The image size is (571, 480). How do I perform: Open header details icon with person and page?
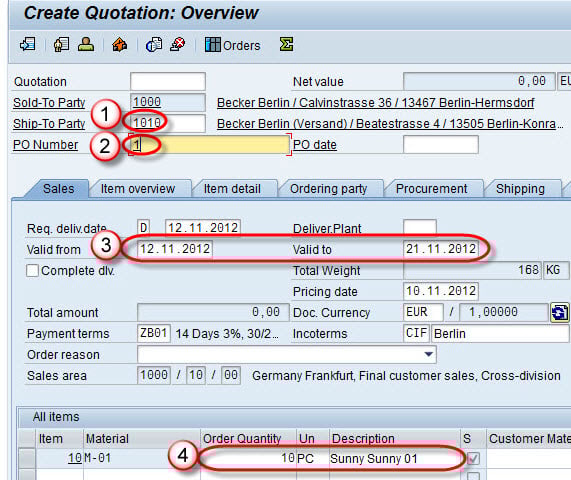coord(61,45)
